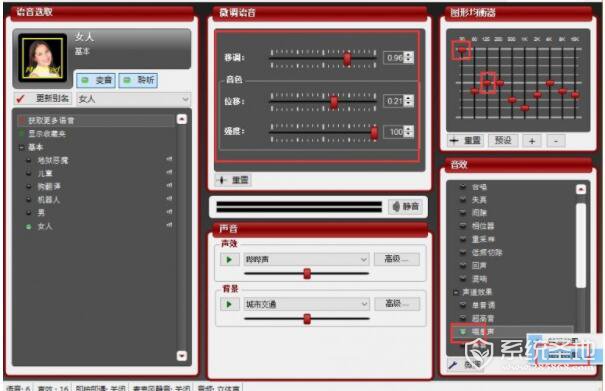Open the 声效 sound effect dropdown
The height and width of the screenshot is (391, 605).
[306, 259]
